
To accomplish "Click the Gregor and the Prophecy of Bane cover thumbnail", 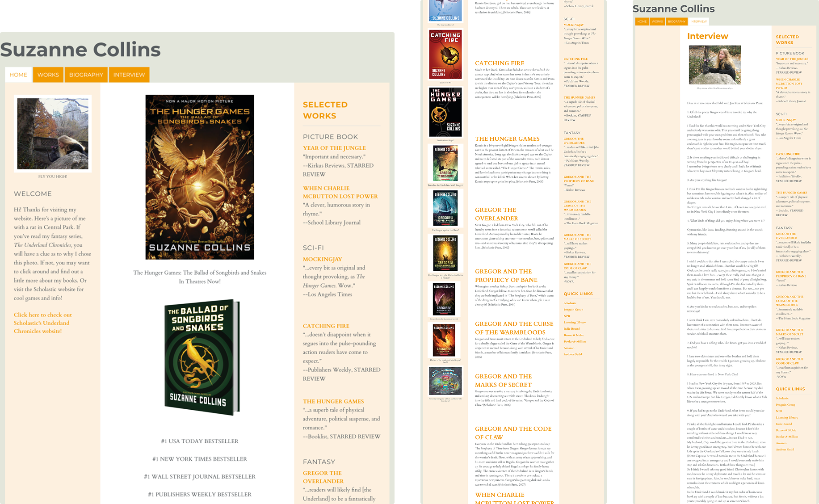I will click(x=445, y=209).
